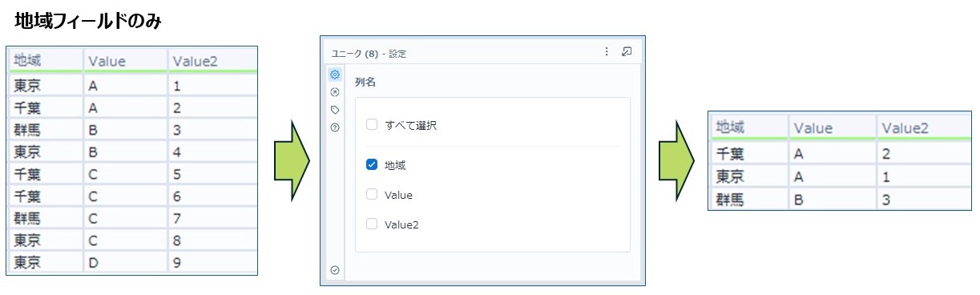
Task: Enable the すべて選択 checkbox
Action: (372, 125)
